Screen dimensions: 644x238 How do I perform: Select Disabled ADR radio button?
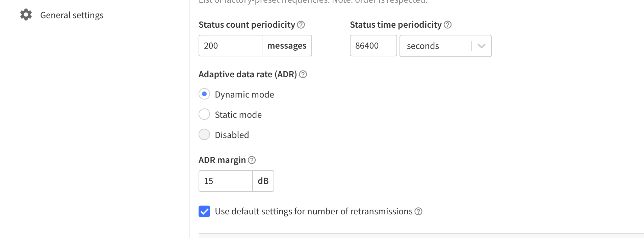click(204, 135)
